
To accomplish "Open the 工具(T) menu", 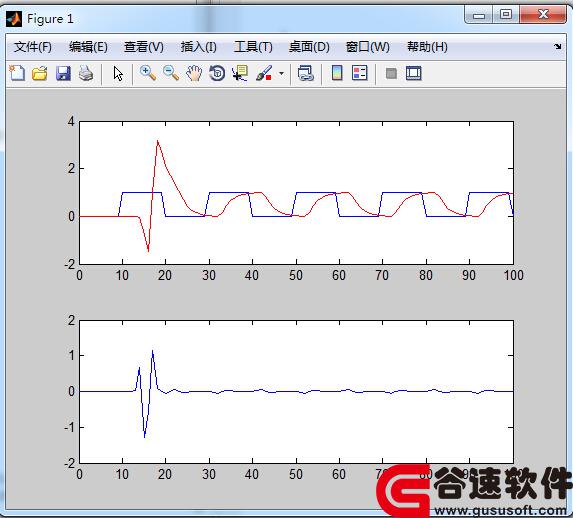I will pyautogui.click(x=253, y=47).
